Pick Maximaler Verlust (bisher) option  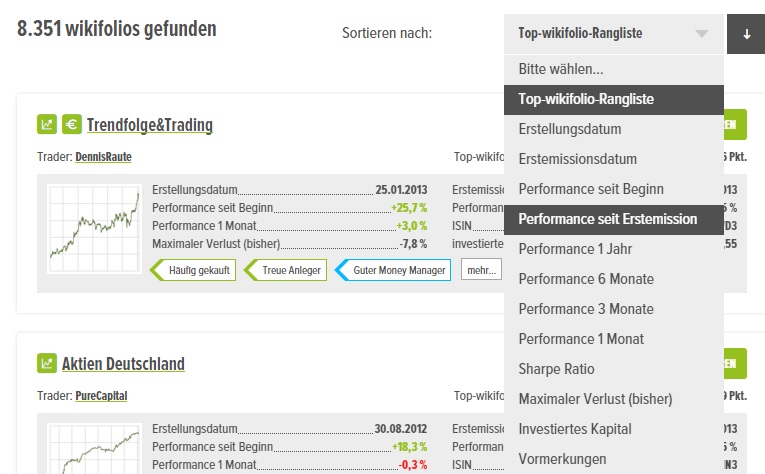pos(595,399)
